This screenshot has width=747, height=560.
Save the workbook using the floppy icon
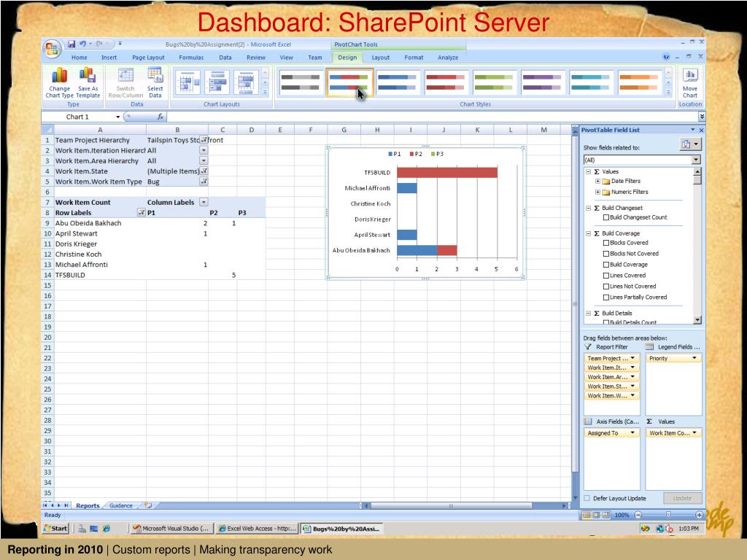tap(71, 44)
